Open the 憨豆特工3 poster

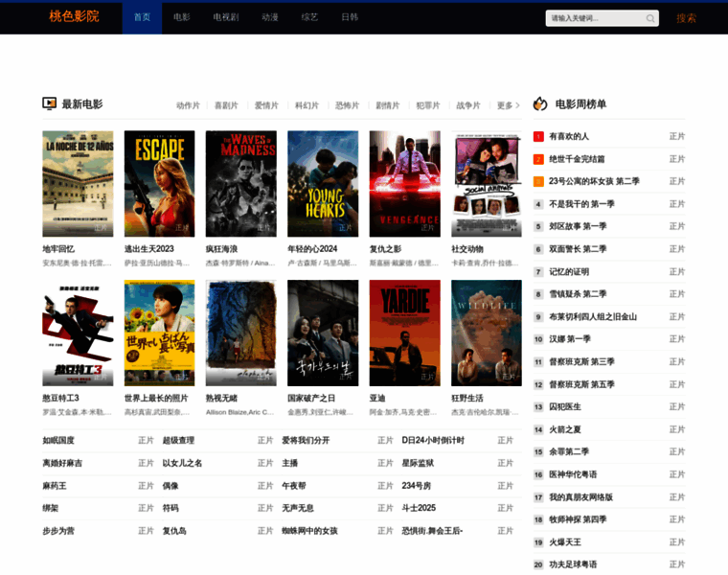pos(78,333)
